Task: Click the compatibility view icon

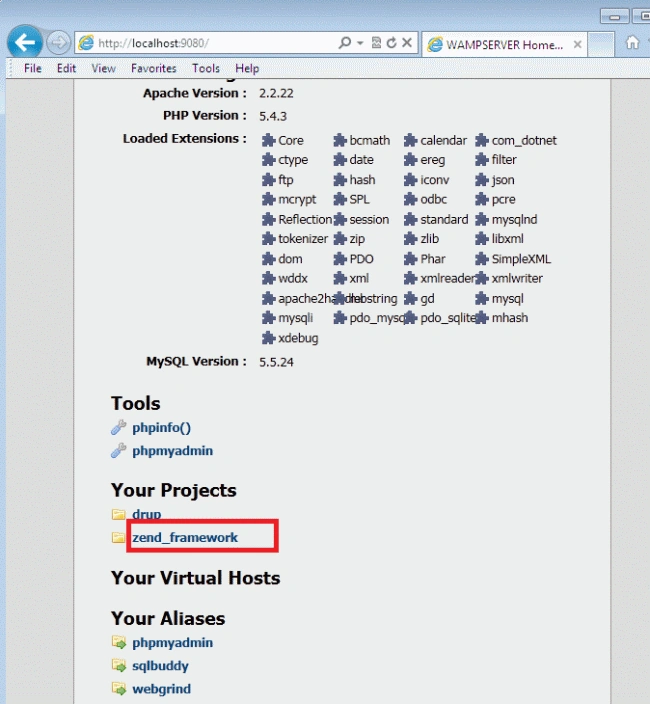Action: pyautogui.click(x=376, y=43)
